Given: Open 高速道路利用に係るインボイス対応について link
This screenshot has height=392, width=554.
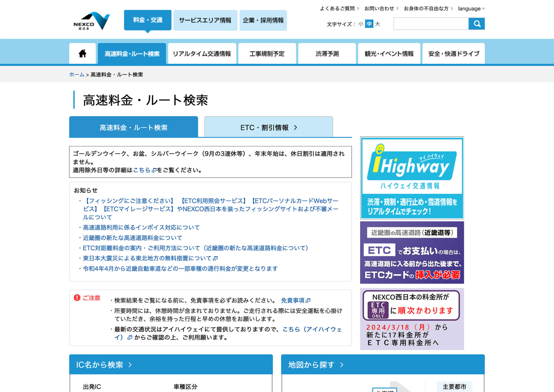Looking at the screenshot, I should (141, 228).
